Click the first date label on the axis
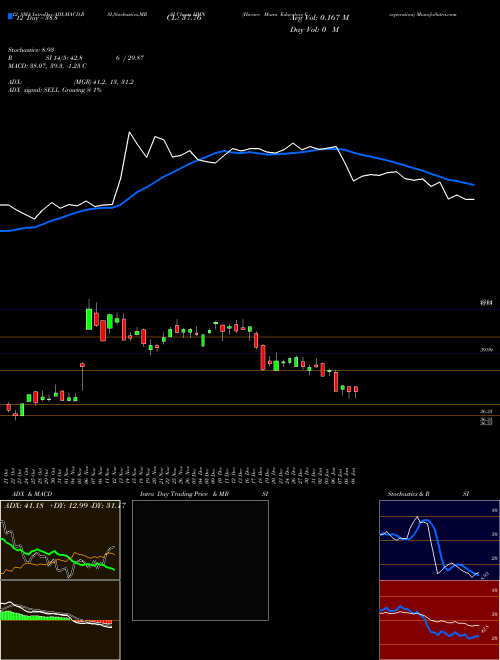Image resolution: width=500 pixels, height=660 pixels. (8, 476)
